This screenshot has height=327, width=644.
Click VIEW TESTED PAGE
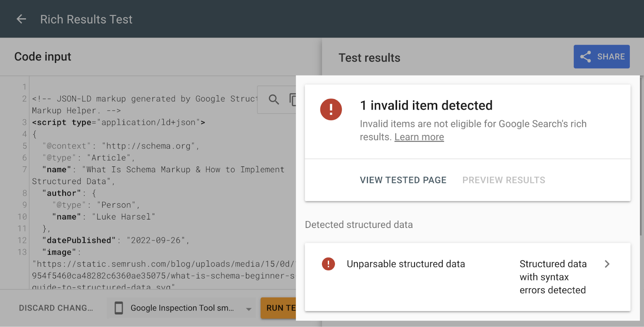(x=403, y=180)
